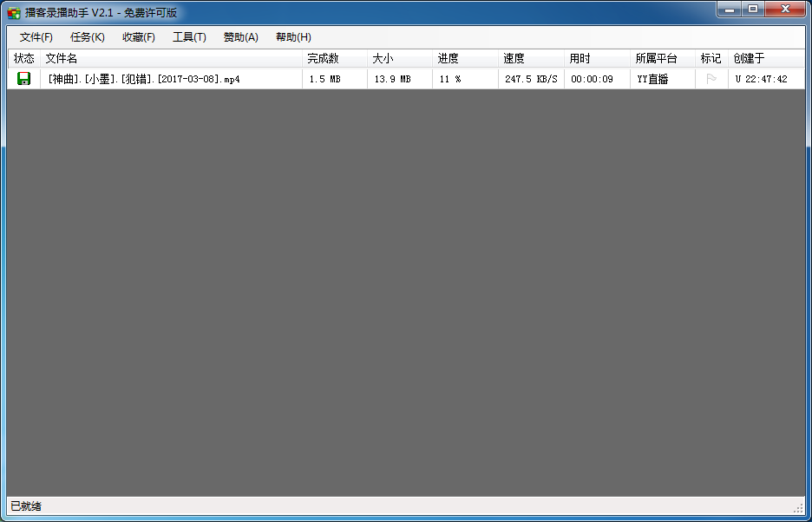Sort by the 完成数 column header
This screenshot has height=522, width=812.
[323, 59]
